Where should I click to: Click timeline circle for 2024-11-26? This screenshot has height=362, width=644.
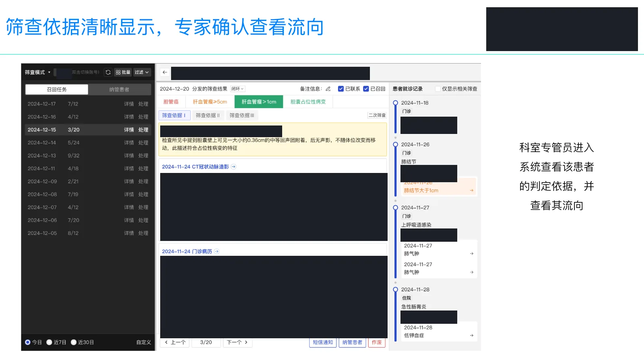pos(395,144)
